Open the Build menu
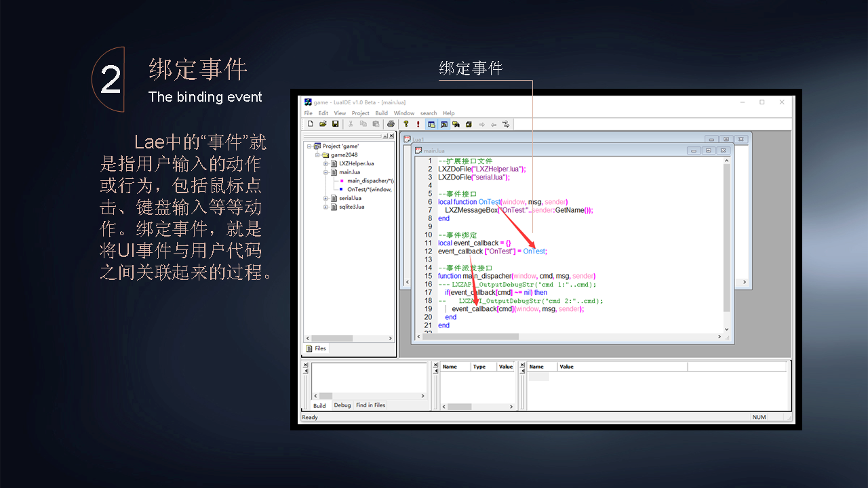 (x=382, y=113)
